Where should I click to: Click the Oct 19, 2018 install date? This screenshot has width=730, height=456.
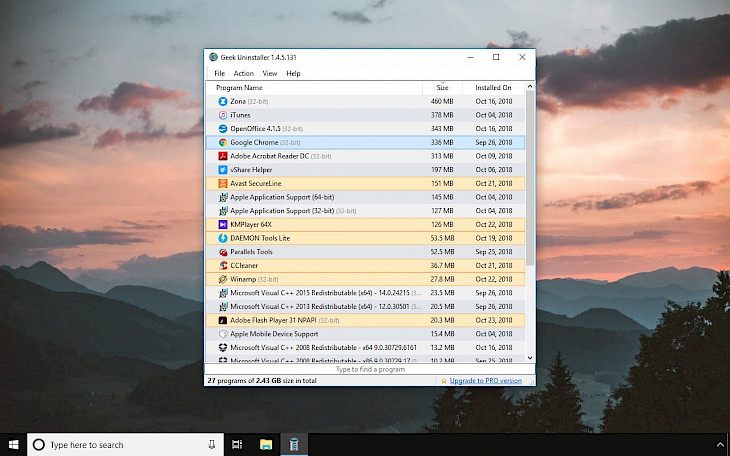tap(493, 238)
